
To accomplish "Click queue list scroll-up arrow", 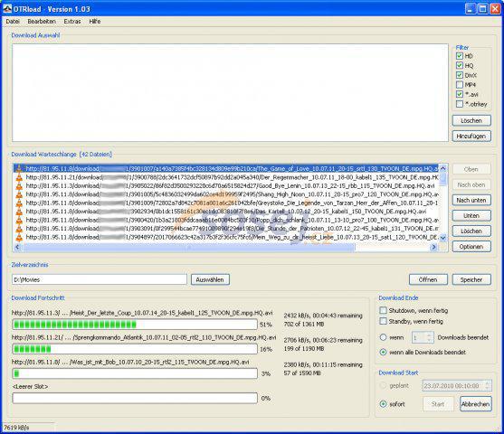I will point(443,168).
